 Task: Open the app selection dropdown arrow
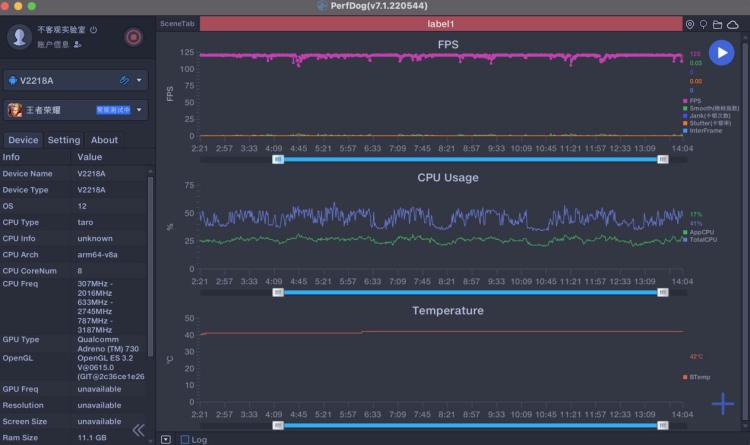pos(139,110)
